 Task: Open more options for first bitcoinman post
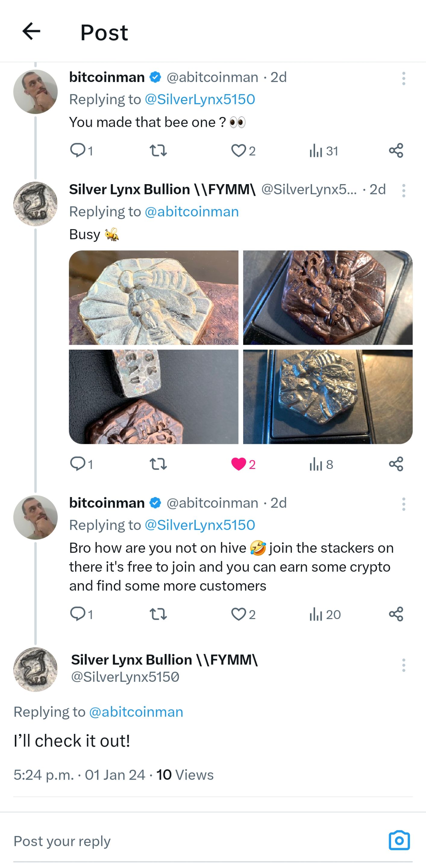point(403,78)
